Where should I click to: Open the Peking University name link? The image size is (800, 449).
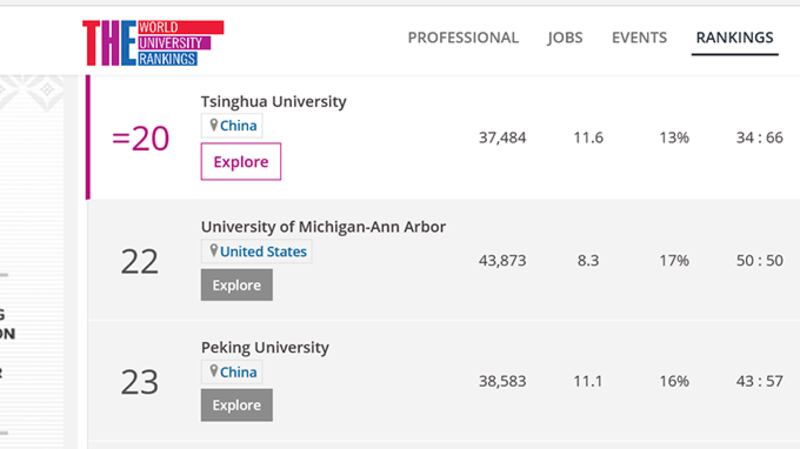pyautogui.click(x=265, y=347)
